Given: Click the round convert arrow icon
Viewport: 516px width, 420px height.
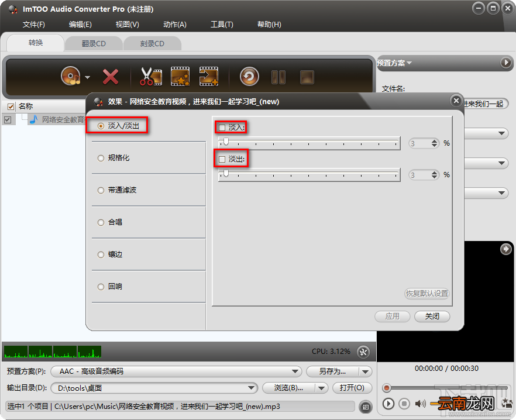Looking at the screenshot, I should click(x=249, y=77).
